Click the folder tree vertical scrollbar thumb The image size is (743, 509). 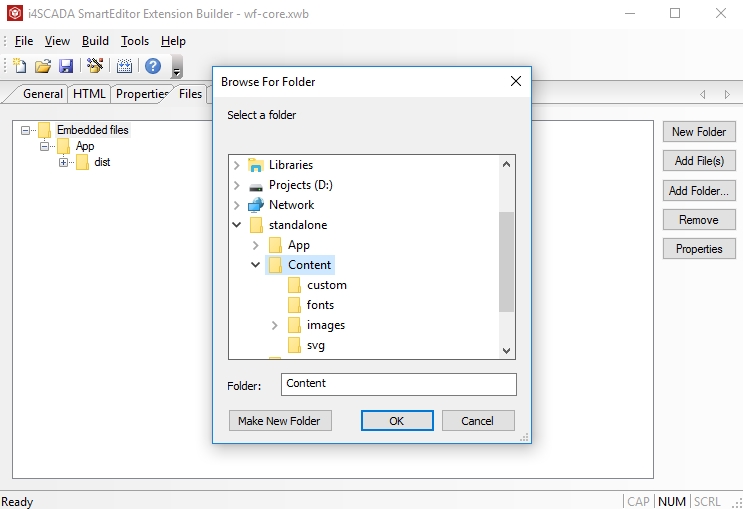tap(506, 262)
